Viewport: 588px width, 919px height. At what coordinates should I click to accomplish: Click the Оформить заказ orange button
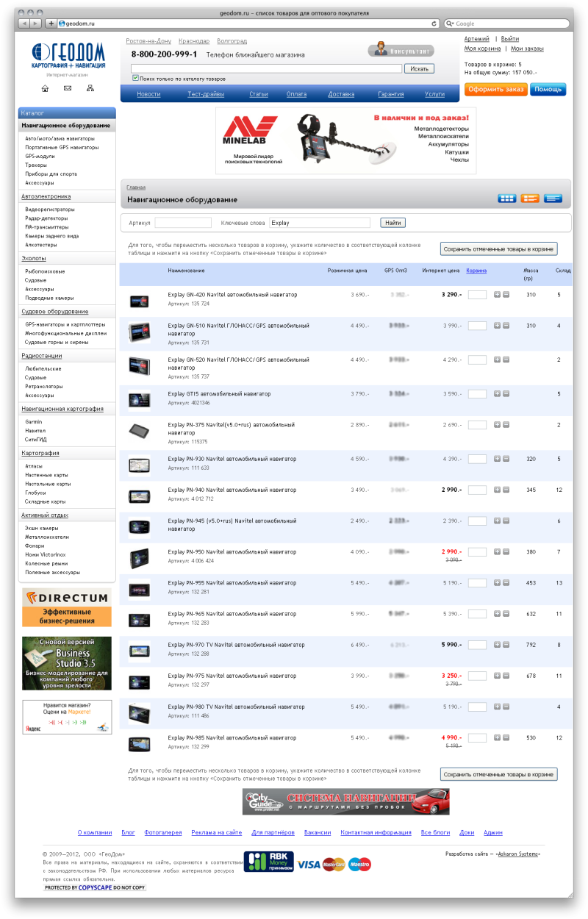click(x=495, y=89)
